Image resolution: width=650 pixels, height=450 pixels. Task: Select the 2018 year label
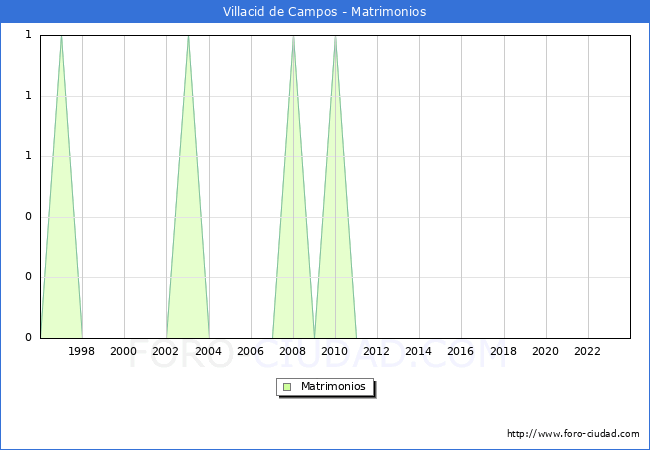click(504, 351)
